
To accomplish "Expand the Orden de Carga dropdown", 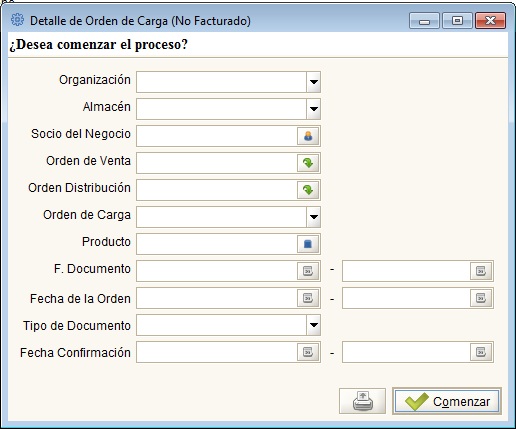I will pyautogui.click(x=314, y=217).
